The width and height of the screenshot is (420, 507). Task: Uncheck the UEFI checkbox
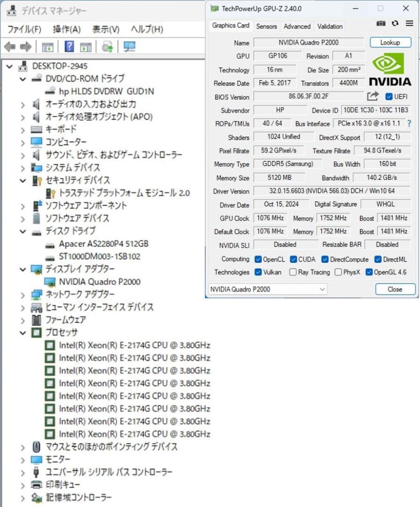tap(389, 96)
